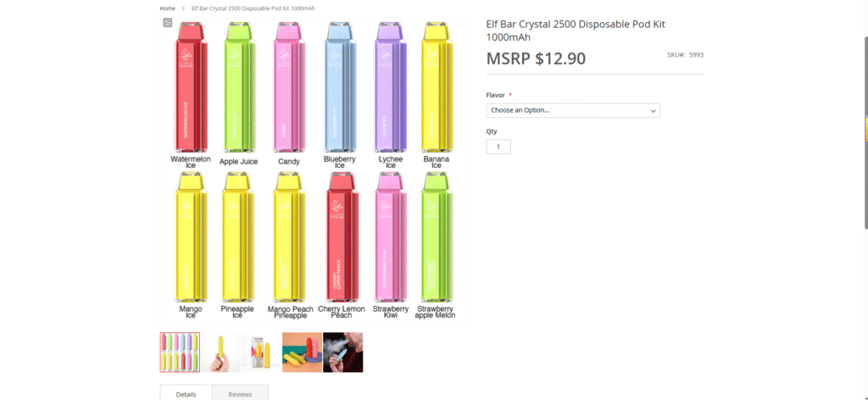868x400 pixels.
Task: Select the man exhaling vapor thumbnail
Action: pyautogui.click(x=342, y=353)
